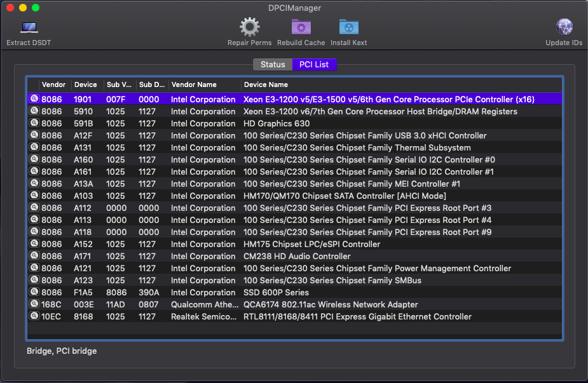
Task: Select the HD Graphics 630 device name
Action: tap(277, 124)
